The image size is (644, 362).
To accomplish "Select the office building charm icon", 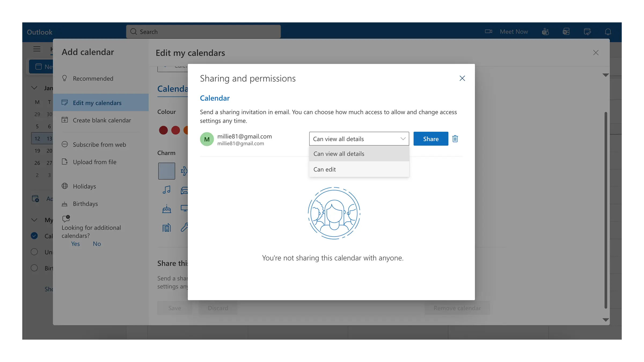I will click(166, 228).
